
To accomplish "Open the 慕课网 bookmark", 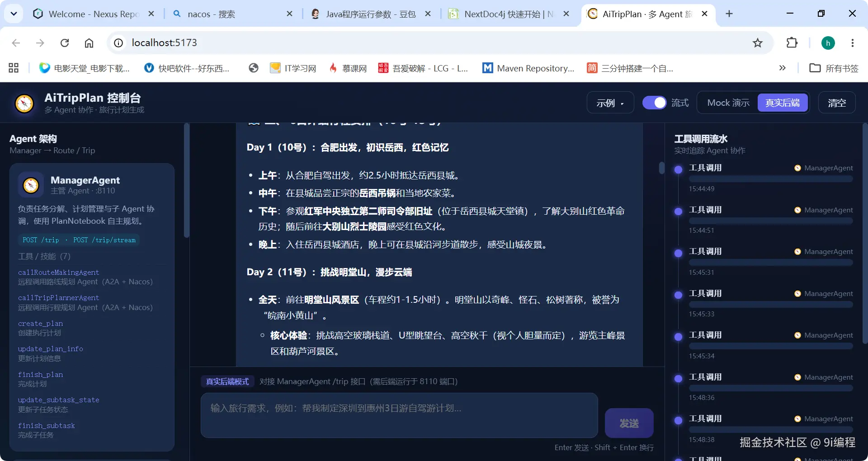I will 348,68.
